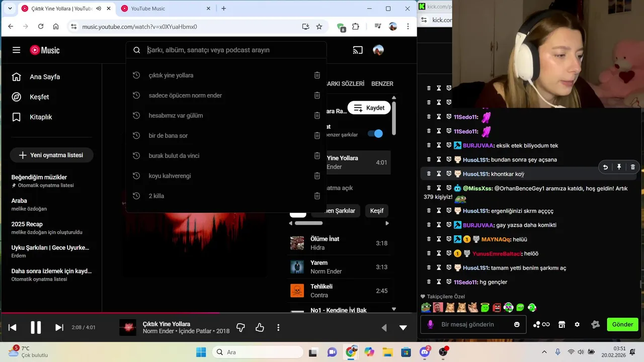Create a new playlist with Yeni oynatma listesi
Image resolution: width=644 pixels, height=362 pixels.
coord(51,155)
